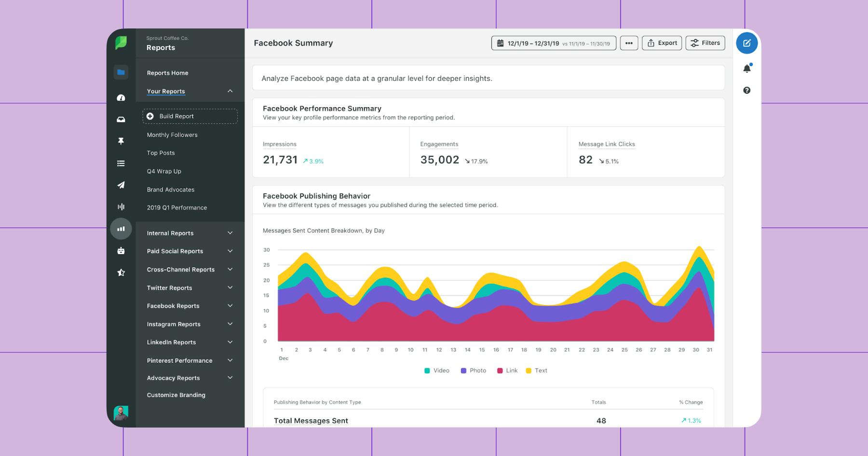This screenshot has width=868, height=456.
Task: Toggle Photo series in chart legend
Action: tap(474, 371)
